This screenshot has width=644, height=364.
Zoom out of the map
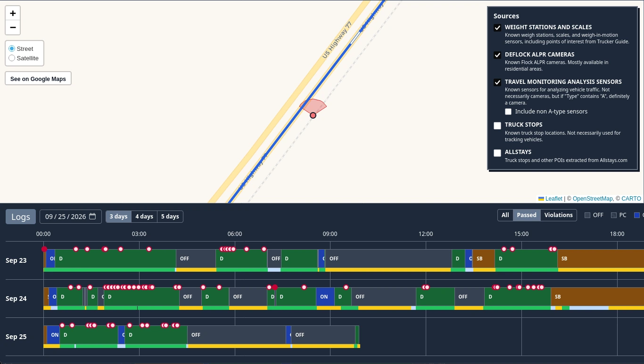13,27
